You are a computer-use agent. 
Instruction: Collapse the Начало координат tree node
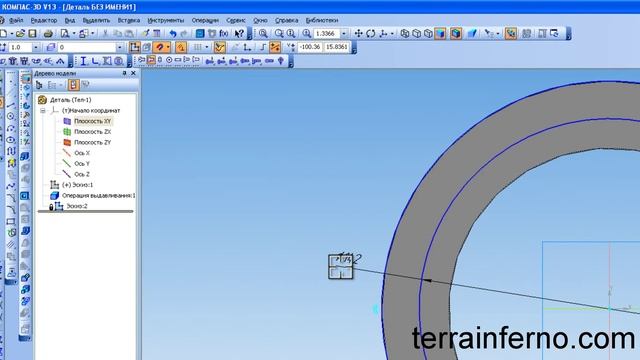pos(42,111)
